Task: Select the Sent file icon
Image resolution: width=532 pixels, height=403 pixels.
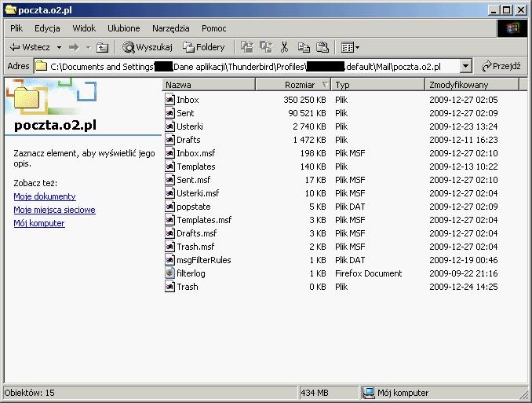Action: click(169, 113)
